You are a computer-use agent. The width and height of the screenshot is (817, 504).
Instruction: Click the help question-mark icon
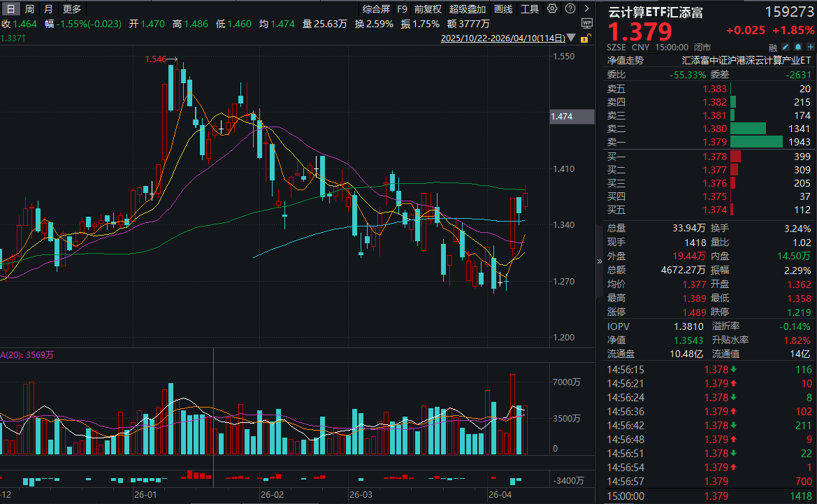[x=571, y=8]
